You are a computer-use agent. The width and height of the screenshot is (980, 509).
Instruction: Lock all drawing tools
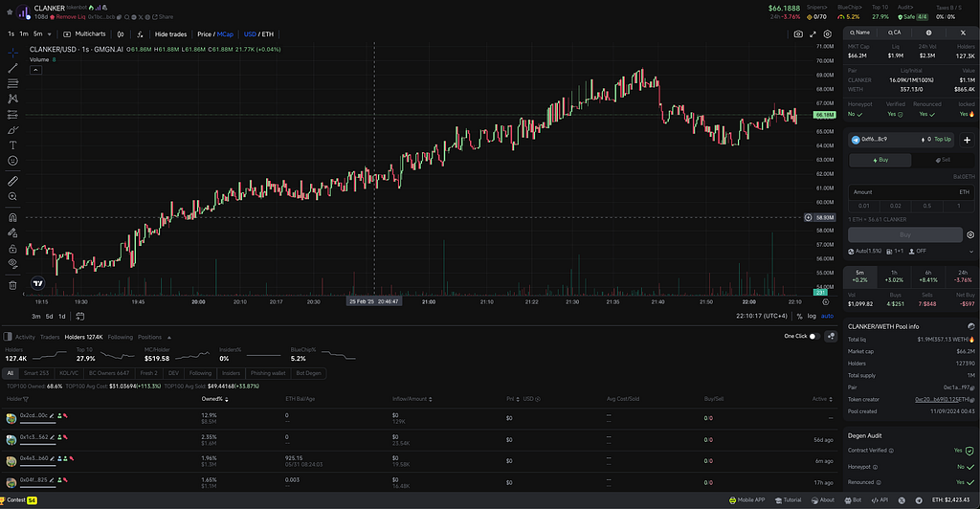pyautogui.click(x=12, y=249)
